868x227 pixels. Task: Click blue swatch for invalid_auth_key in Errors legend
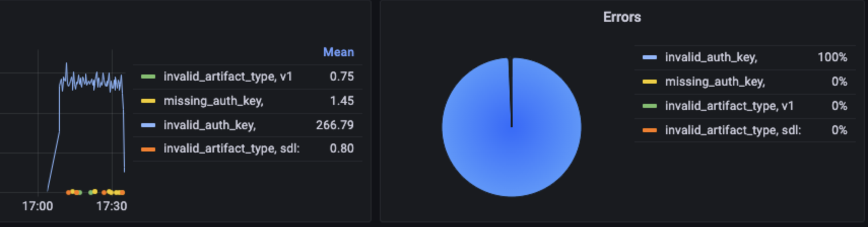pyautogui.click(x=650, y=57)
